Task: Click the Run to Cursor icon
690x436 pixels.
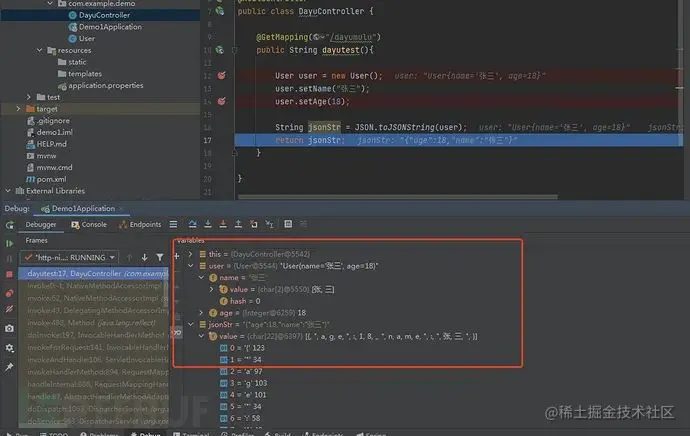Action: [x=269, y=224]
